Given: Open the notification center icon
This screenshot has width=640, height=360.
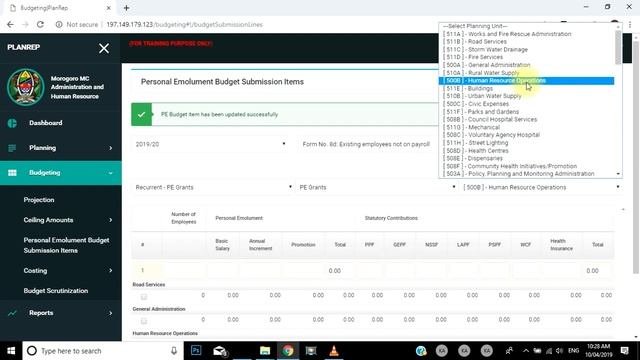Looking at the screenshot, I should 624,351.
